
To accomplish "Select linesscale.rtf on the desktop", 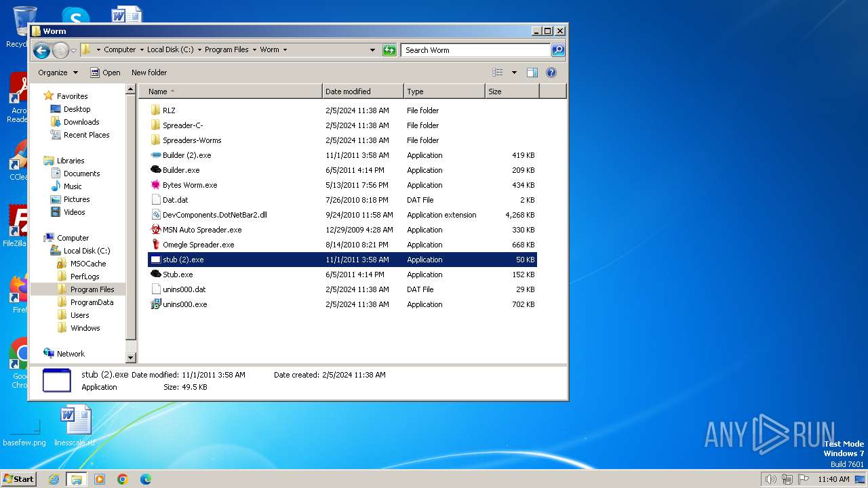I will [75, 426].
